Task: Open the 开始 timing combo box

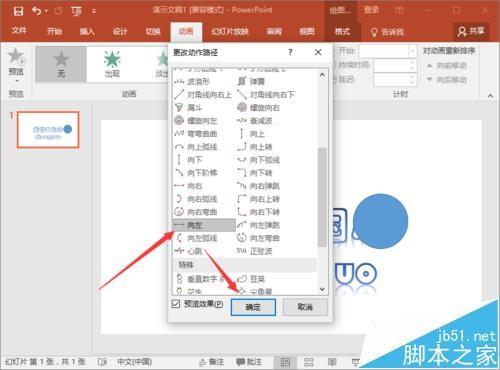Action: tap(388, 51)
